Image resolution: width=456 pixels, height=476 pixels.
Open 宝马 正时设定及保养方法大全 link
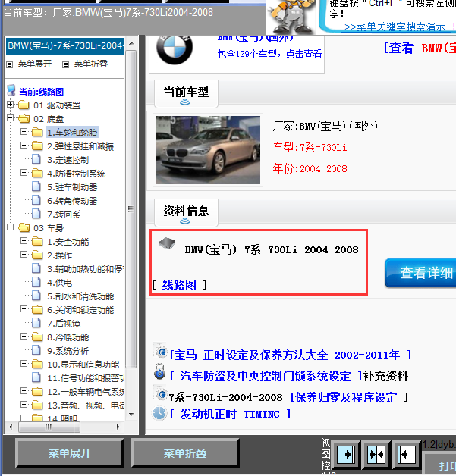[x=291, y=355]
